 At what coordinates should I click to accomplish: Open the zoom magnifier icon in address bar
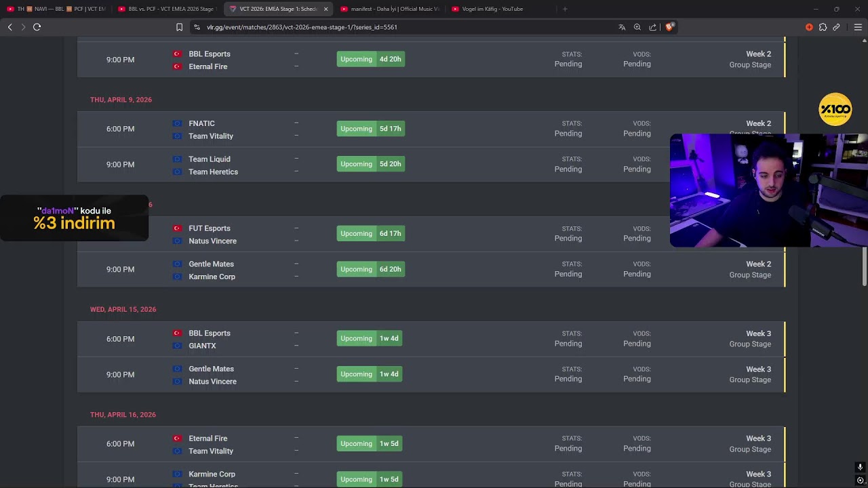[637, 27]
